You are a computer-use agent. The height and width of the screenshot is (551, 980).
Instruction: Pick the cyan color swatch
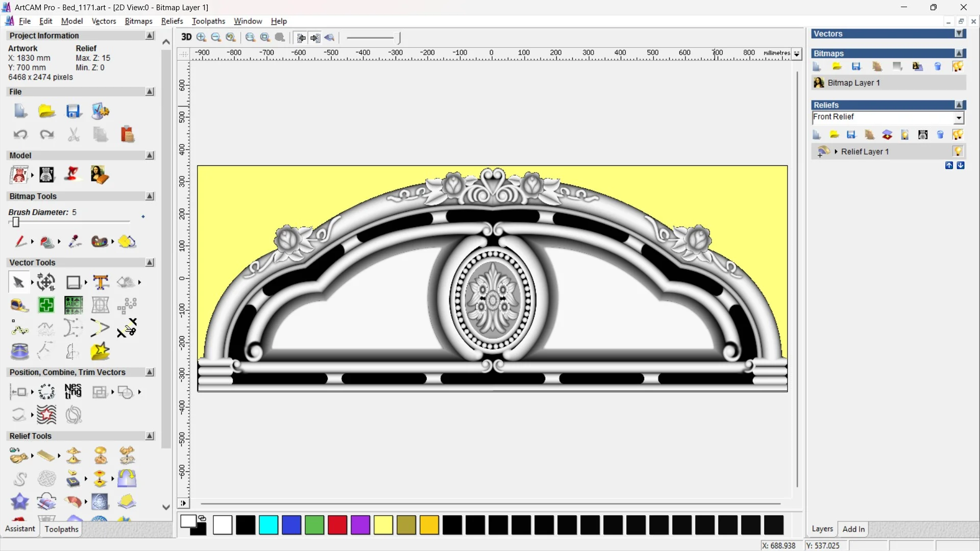coord(268,525)
